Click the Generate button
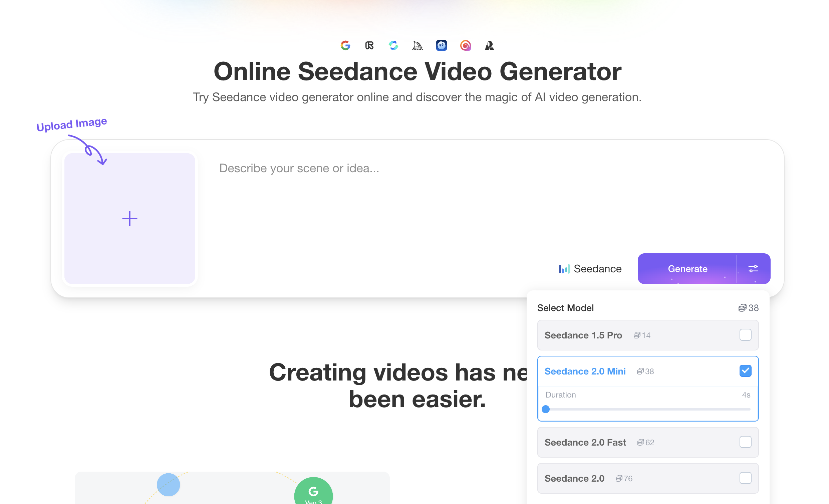The height and width of the screenshot is (504, 829). click(x=687, y=268)
